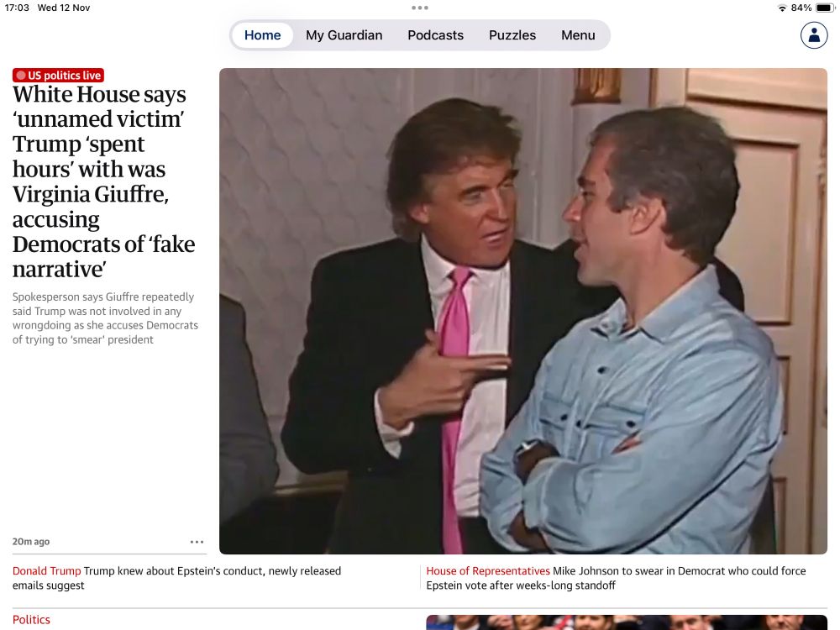Image resolution: width=840 pixels, height=630 pixels.
Task: Tap the Wi-Fi icon in the status bar
Action: click(782, 8)
